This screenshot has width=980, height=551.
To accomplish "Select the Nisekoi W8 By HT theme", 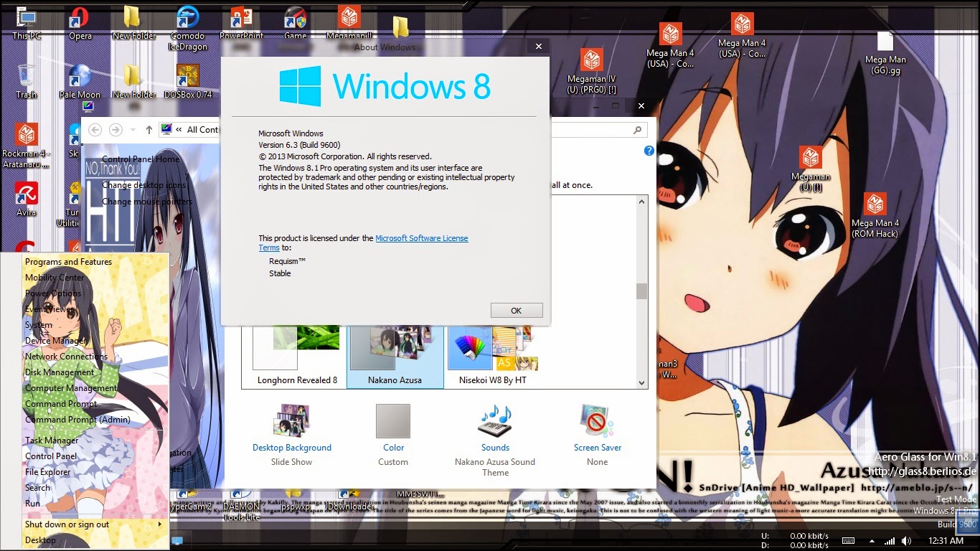I will 493,357.
